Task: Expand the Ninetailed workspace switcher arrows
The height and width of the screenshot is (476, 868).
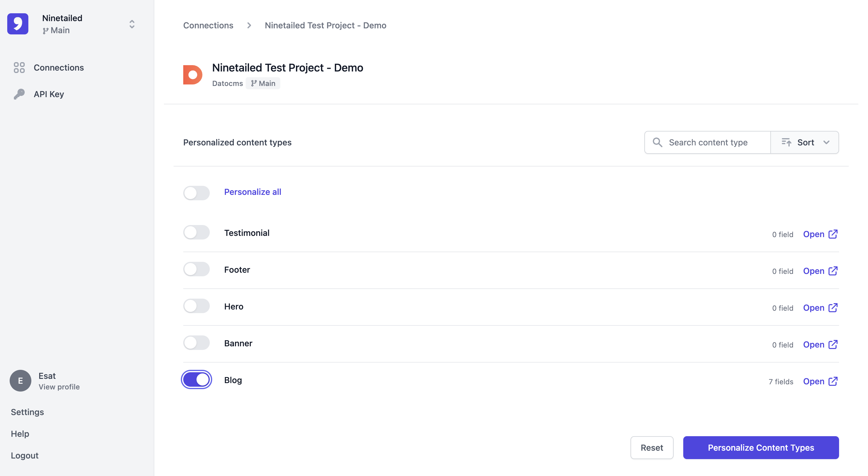Action: (132, 24)
